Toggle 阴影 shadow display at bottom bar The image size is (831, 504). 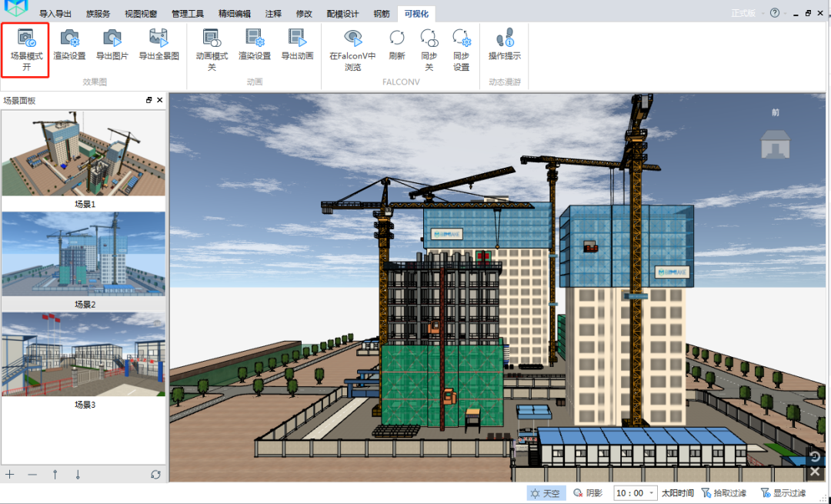point(589,492)
